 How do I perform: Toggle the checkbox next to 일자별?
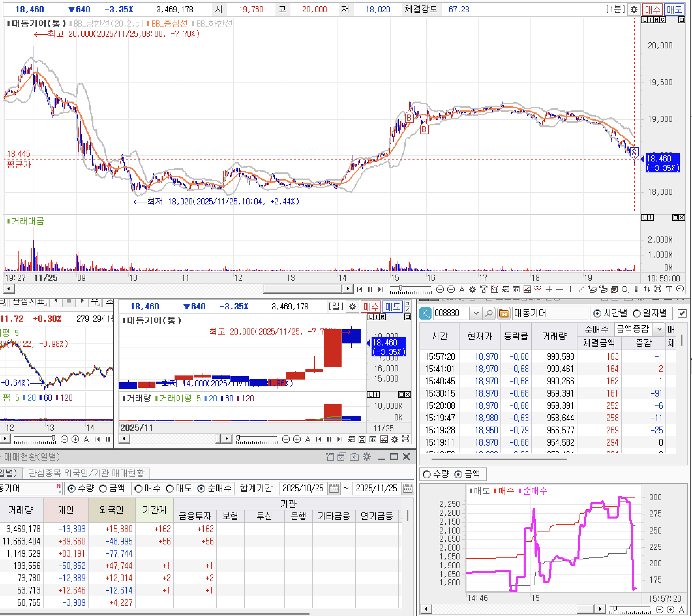(x=681, y=313)
